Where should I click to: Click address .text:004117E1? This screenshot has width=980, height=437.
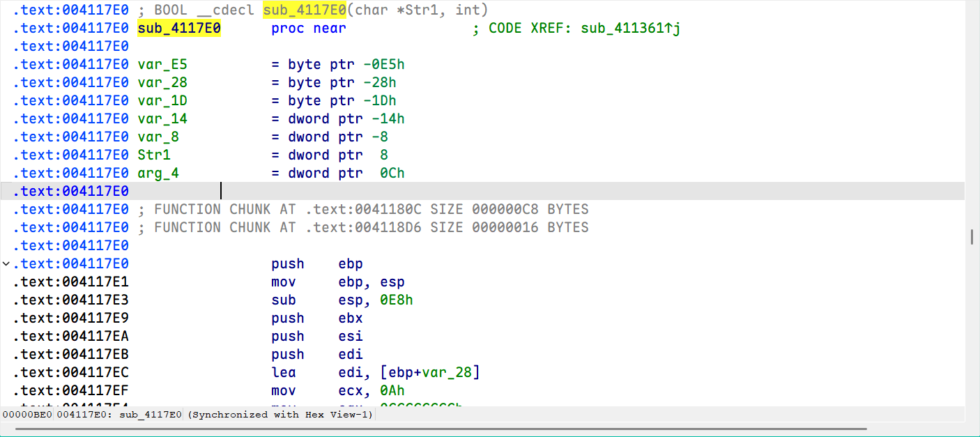71,282
